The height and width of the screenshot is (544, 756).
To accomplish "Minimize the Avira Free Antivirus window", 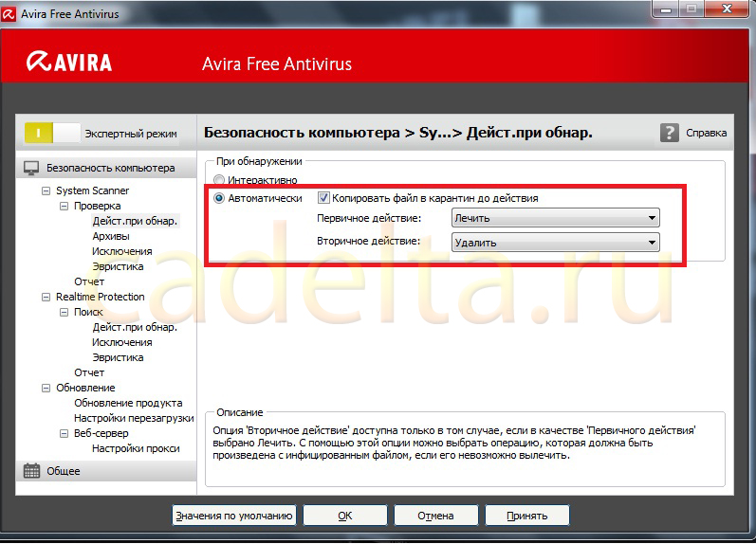I will point(666,9).
